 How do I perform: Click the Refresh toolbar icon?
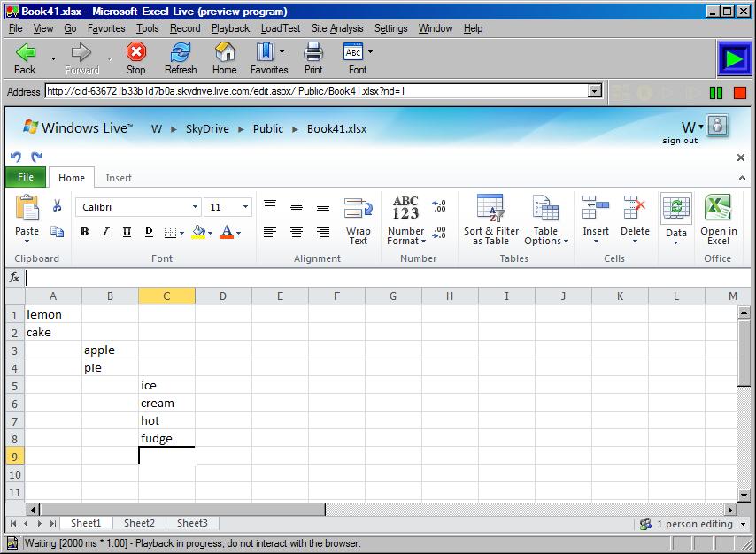[x=181, y=56]
